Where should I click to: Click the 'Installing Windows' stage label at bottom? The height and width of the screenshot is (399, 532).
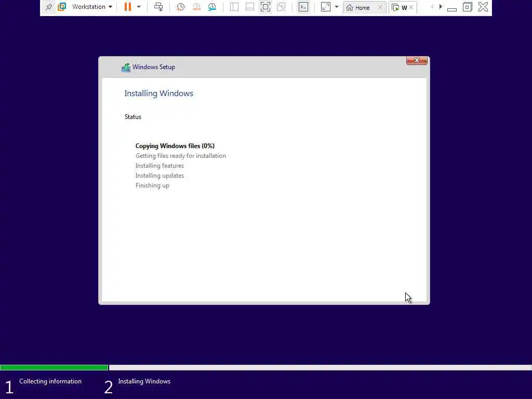pyautogui.click(x=144, y=381)
